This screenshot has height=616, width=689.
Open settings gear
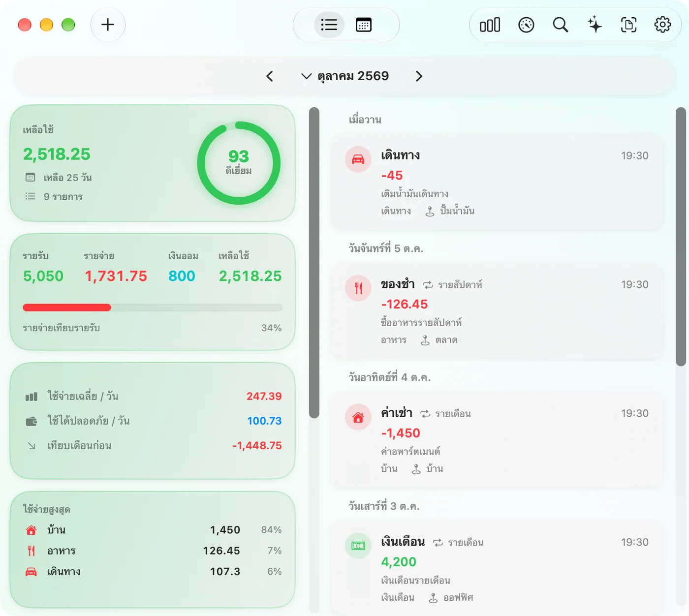662,25
